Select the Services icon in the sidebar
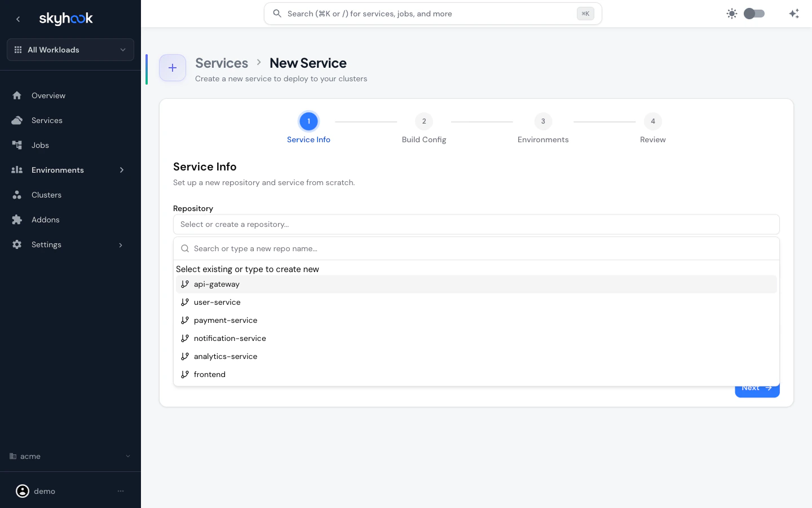The width and height of the screenshot is (812, 508). [x=17, y=120]
